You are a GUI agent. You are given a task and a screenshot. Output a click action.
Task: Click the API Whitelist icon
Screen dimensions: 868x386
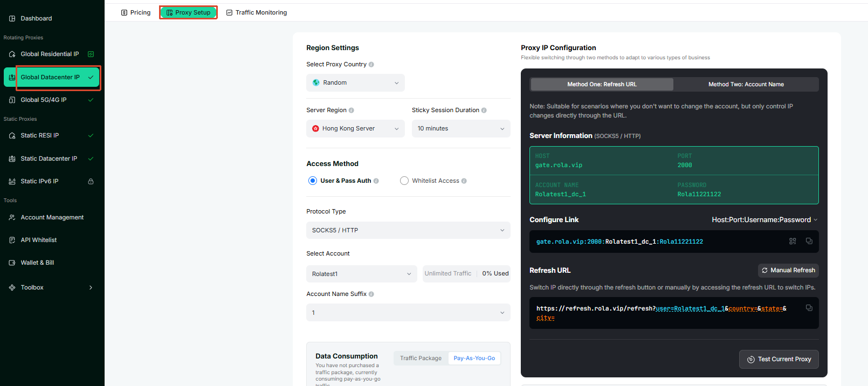point(12,240)
